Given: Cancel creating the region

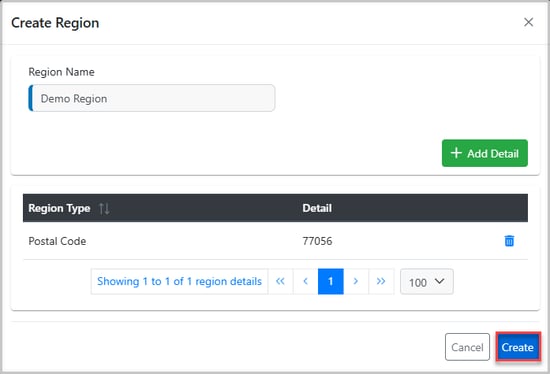Looking at the screenshot, I should (x=467, y=347).
